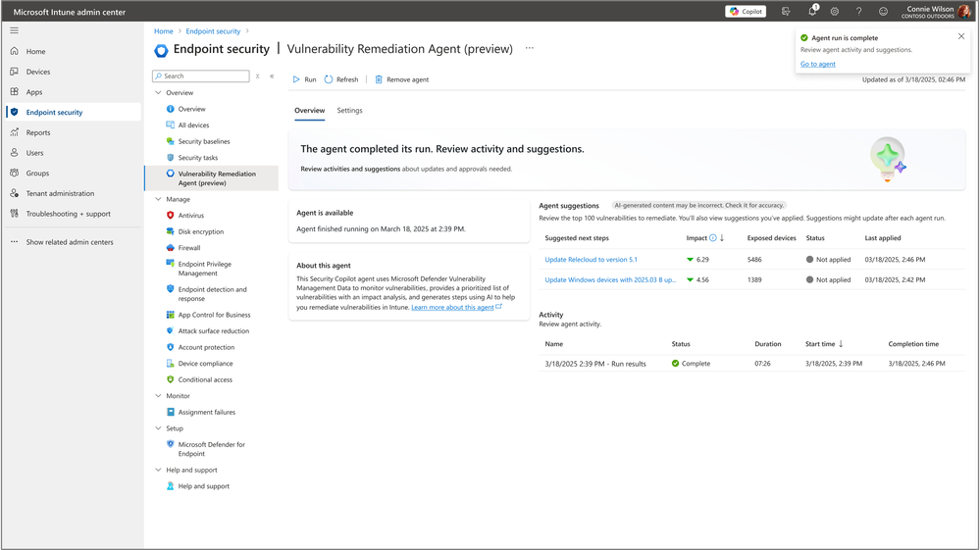The width and height of the screenshot is (980, 550).
Task: Collapse the Overview section
Action: (158, 92)
